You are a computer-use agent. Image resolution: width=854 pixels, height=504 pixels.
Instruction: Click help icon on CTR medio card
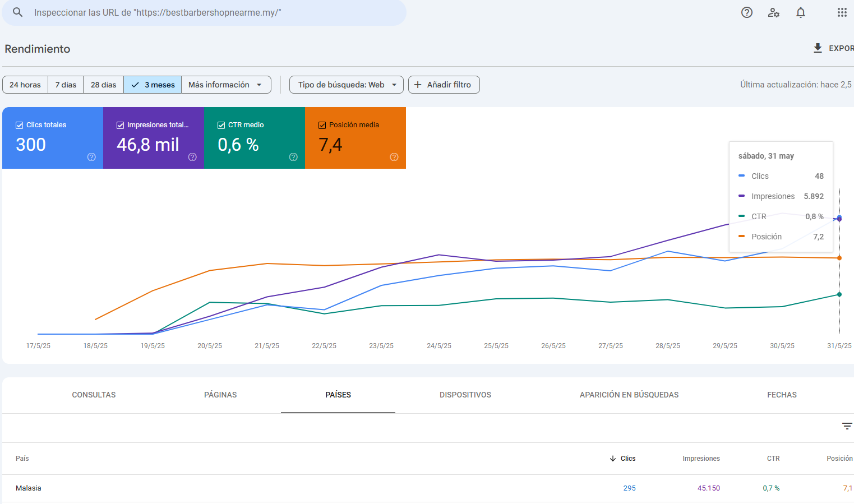click(293, 157)
